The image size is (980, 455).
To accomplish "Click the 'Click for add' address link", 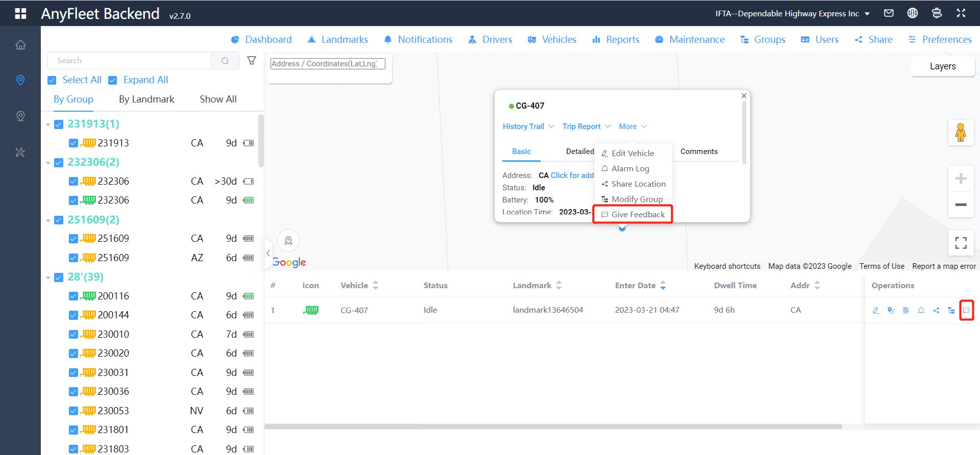I will tap(572, 175).
